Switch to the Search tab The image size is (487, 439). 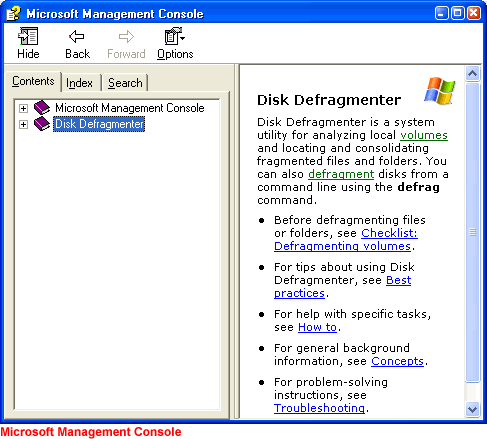[125, 83]
